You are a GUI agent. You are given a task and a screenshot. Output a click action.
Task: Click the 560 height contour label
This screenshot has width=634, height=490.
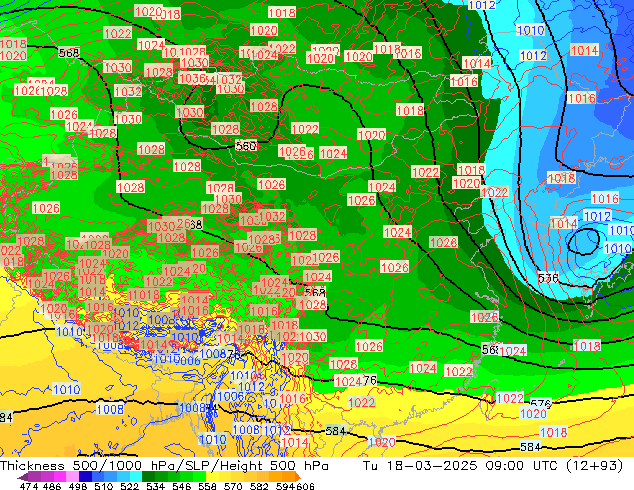[x=246, y=146]
